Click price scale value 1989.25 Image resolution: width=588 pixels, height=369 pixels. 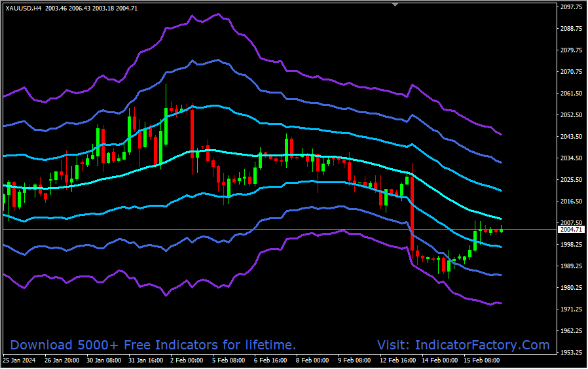[x=571, y=266]
